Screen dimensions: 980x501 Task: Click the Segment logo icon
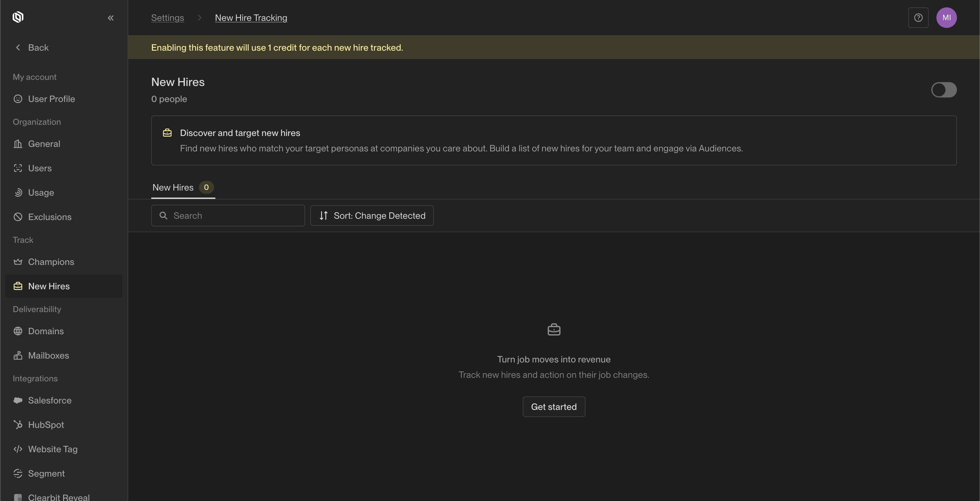(18, 474)
